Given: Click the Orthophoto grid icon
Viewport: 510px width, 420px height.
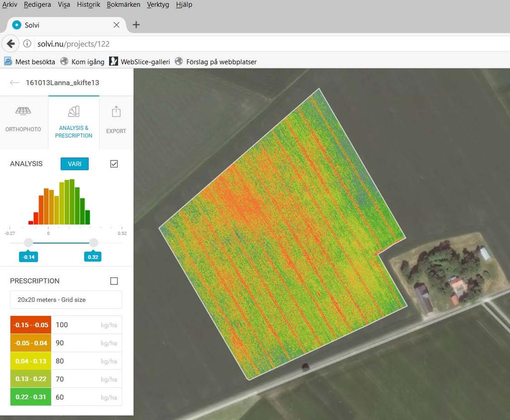Looking at the screenshot, I should tap(23, 111).
